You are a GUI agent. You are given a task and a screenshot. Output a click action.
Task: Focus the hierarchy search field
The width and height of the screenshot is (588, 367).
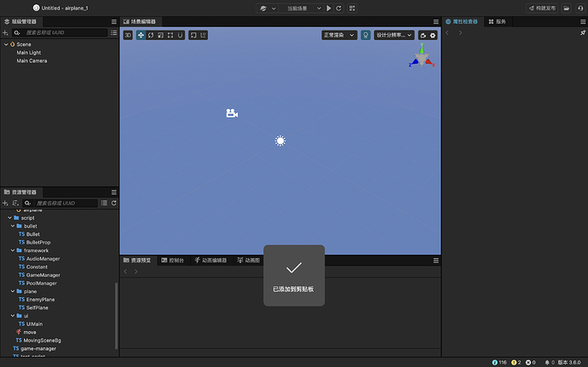pos(66,32)
